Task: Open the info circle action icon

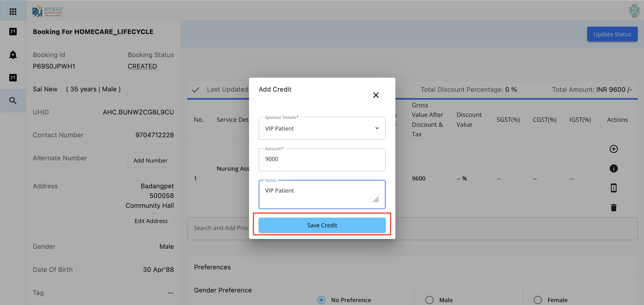Action: [613, 168]
